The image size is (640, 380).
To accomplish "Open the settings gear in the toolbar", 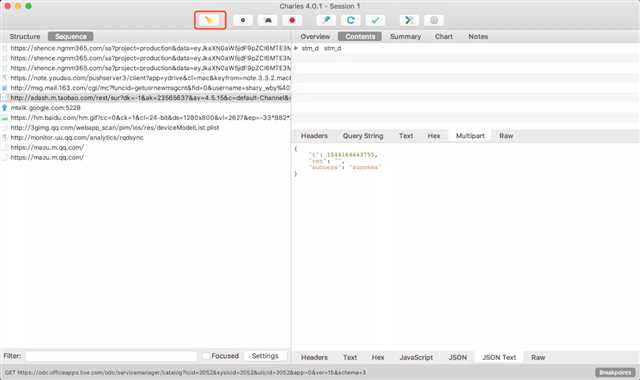I will [434, 20].
